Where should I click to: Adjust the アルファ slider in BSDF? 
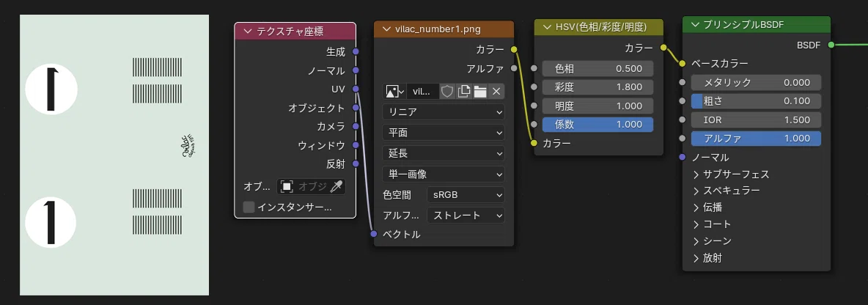[756, 139]
